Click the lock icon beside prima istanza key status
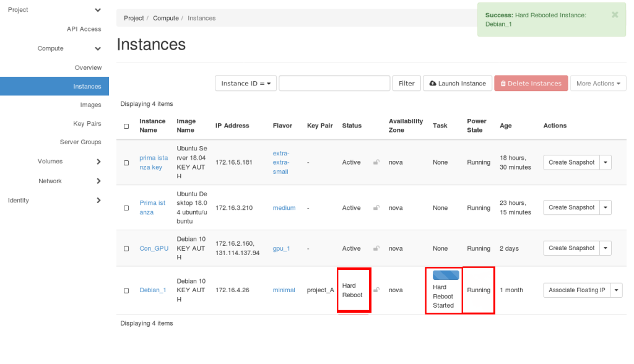 (376, 162)
